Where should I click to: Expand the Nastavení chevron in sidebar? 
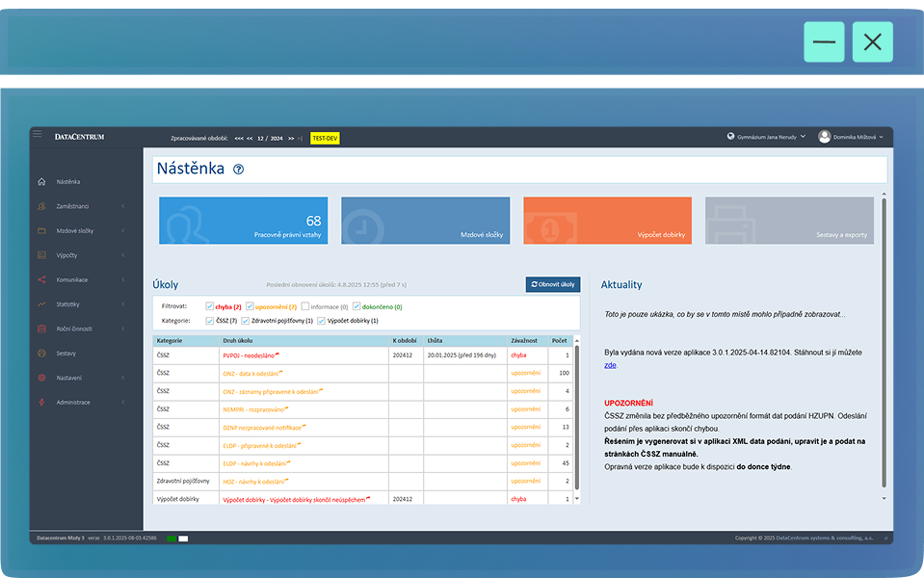coord(123,378)
